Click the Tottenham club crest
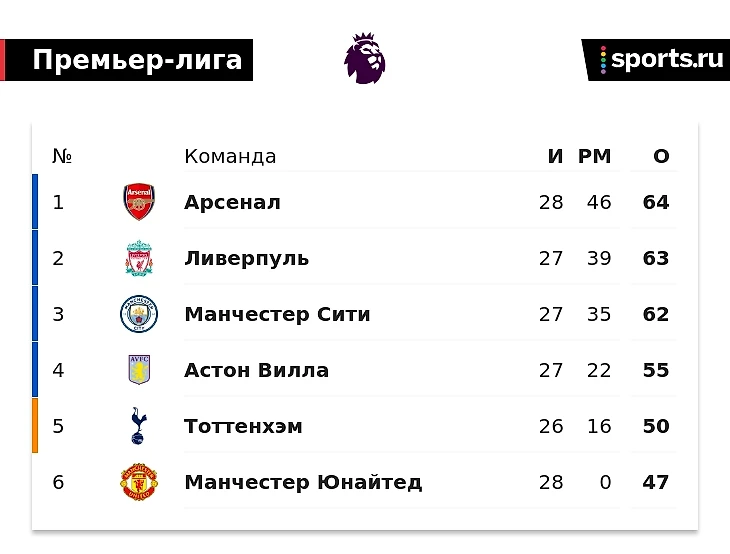This screenshot has width=730, height=554. 139,426
